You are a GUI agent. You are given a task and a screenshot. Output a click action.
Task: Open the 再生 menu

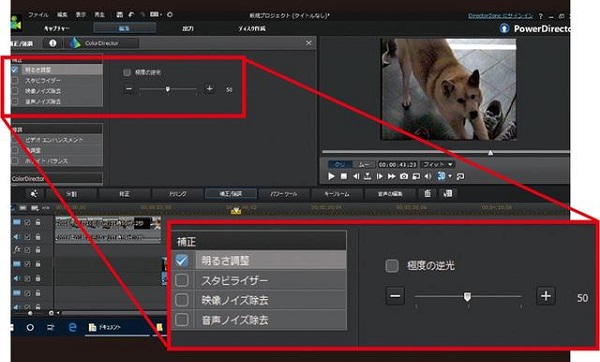click(99, 15)
